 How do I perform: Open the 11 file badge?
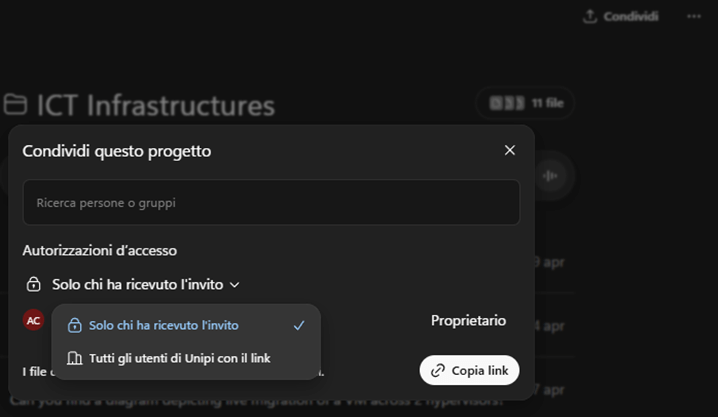(524, 103)
